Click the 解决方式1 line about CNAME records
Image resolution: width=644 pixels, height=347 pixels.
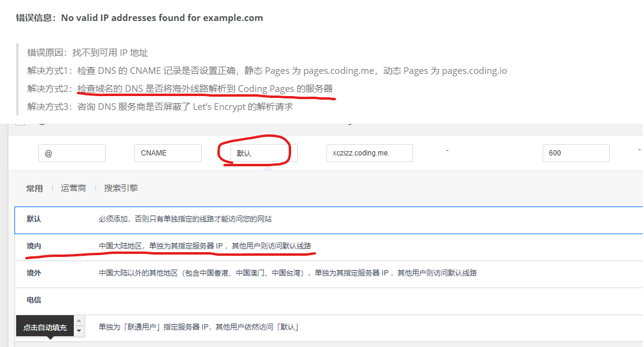click(267, 71)
